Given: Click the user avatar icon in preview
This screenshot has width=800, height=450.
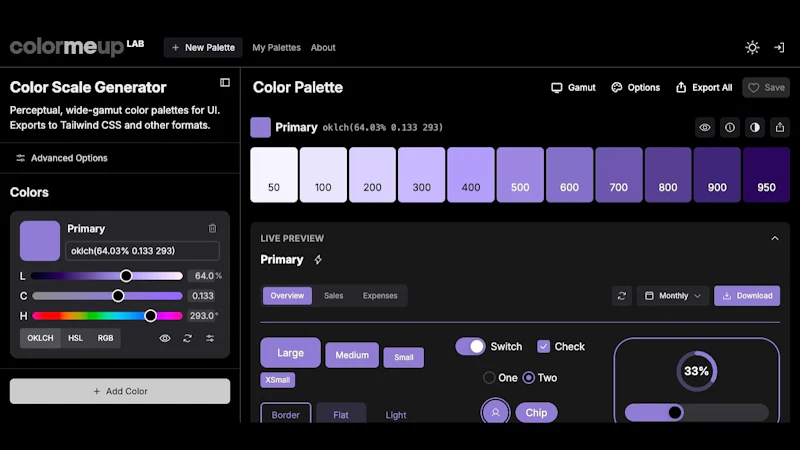Looking at the screenshot, I should tap(495, 411).
